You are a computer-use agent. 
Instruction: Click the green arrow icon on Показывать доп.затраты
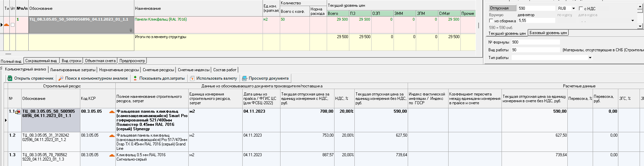[x=135, y=78]
